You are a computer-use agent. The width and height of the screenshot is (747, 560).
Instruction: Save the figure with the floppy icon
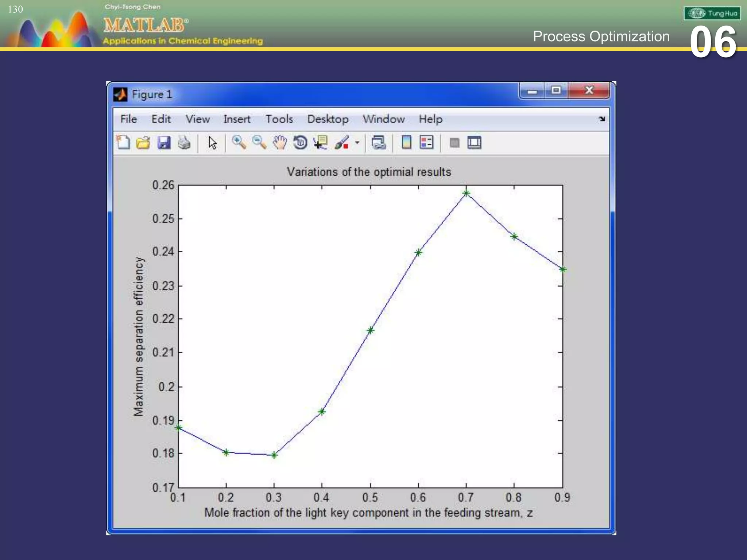pyautogui.click(x=164, y=143)
